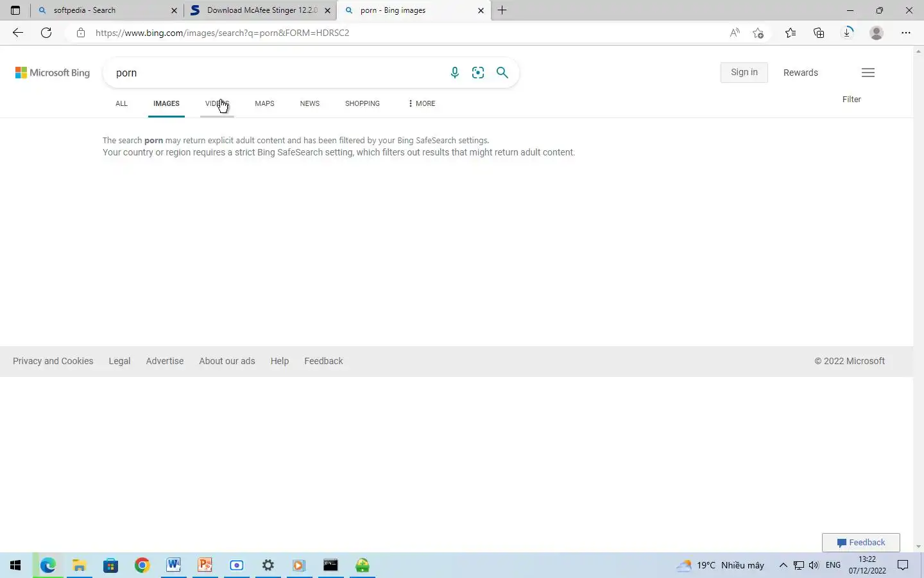Open a new browser tab

[502, 10]
